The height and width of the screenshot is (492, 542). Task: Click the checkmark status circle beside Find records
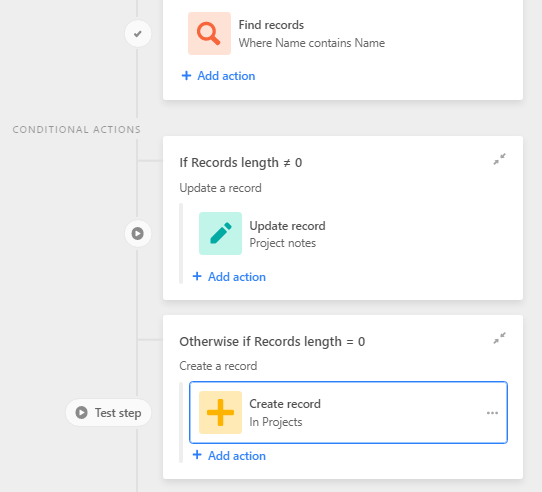click(138, 34)
